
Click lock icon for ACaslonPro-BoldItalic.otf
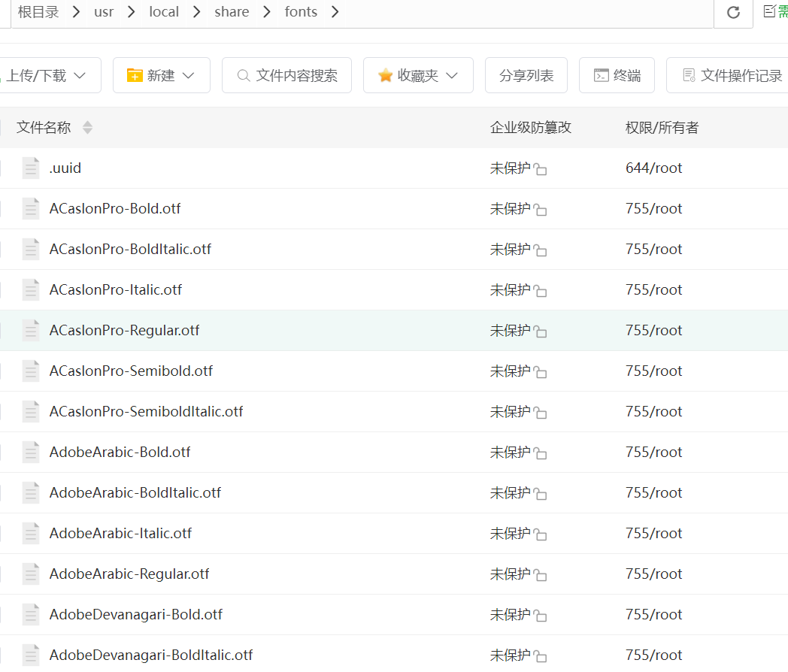[540, 250]
